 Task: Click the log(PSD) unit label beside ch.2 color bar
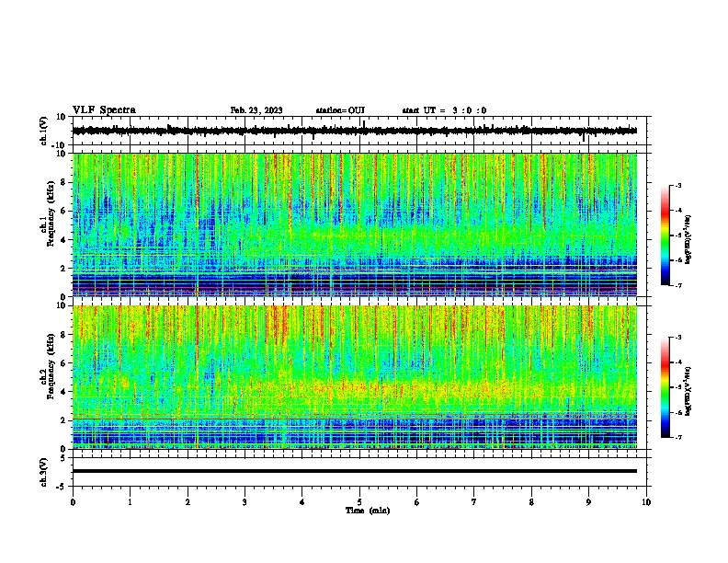(x=688, y=392)
